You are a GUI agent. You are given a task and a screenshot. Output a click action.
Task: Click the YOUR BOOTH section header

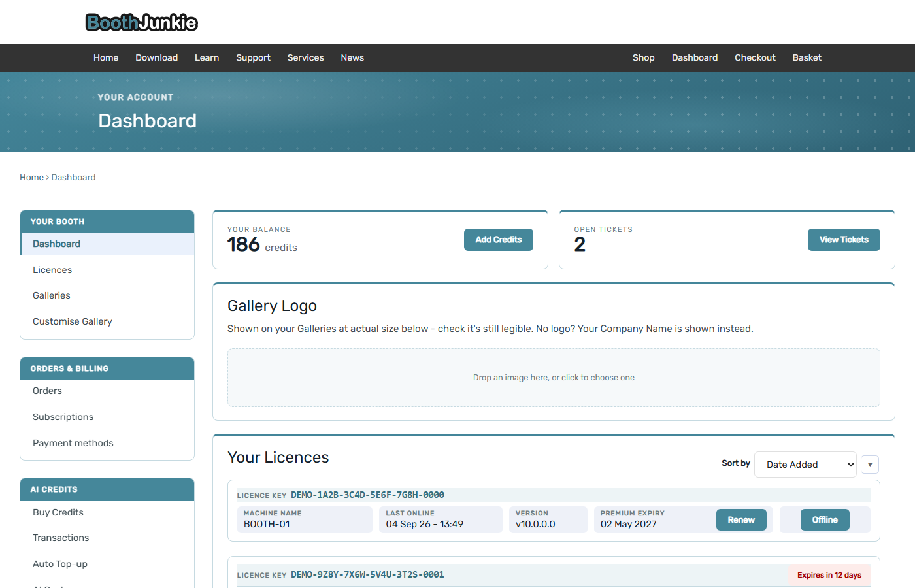107,221
